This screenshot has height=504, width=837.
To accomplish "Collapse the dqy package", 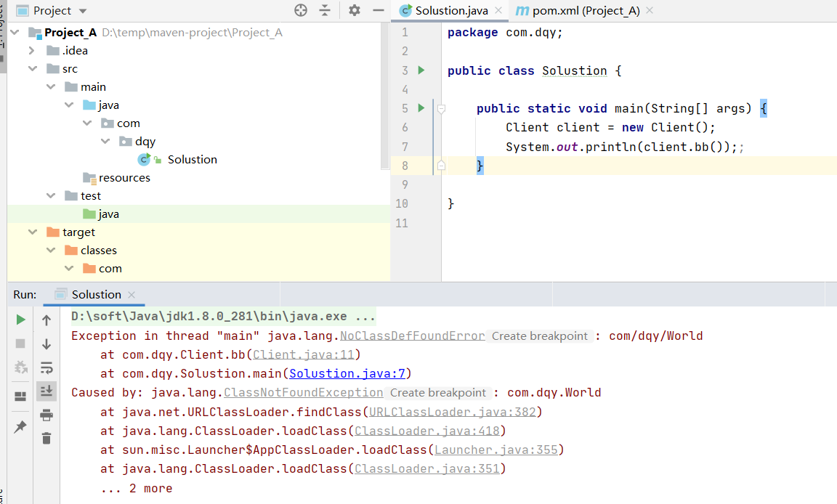I will click(105, 142).
